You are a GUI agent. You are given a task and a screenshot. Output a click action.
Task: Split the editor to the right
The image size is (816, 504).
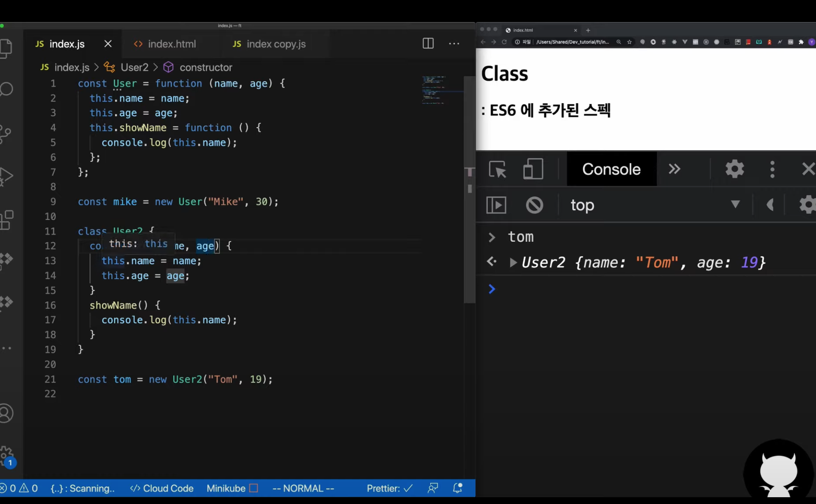(x=428, y=44)
